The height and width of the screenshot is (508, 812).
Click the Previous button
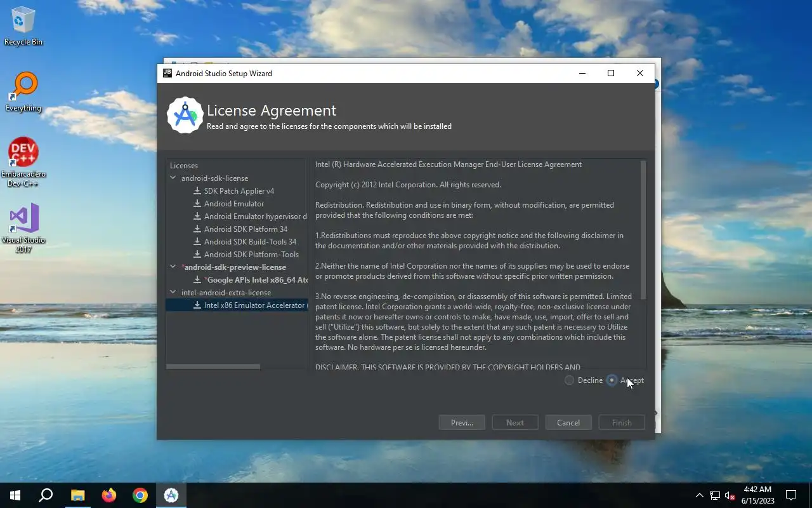pyautogui.click(x=462, y=423)
